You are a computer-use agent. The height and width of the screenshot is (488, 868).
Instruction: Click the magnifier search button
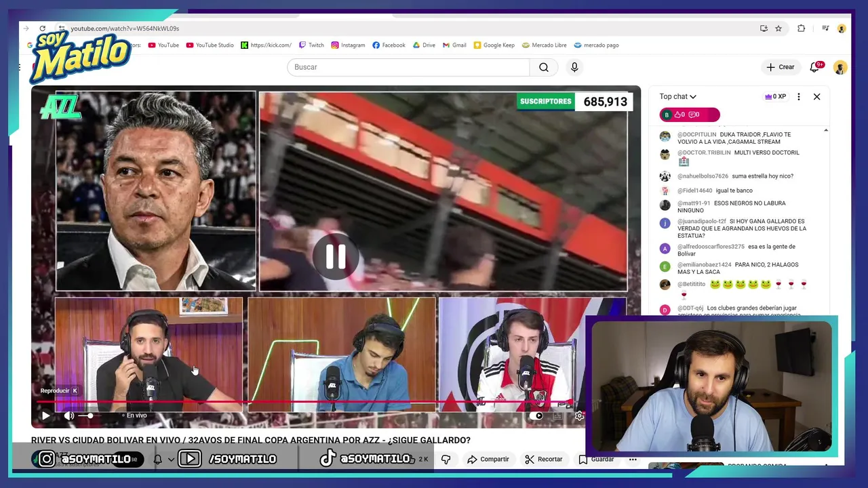(544, 67)
